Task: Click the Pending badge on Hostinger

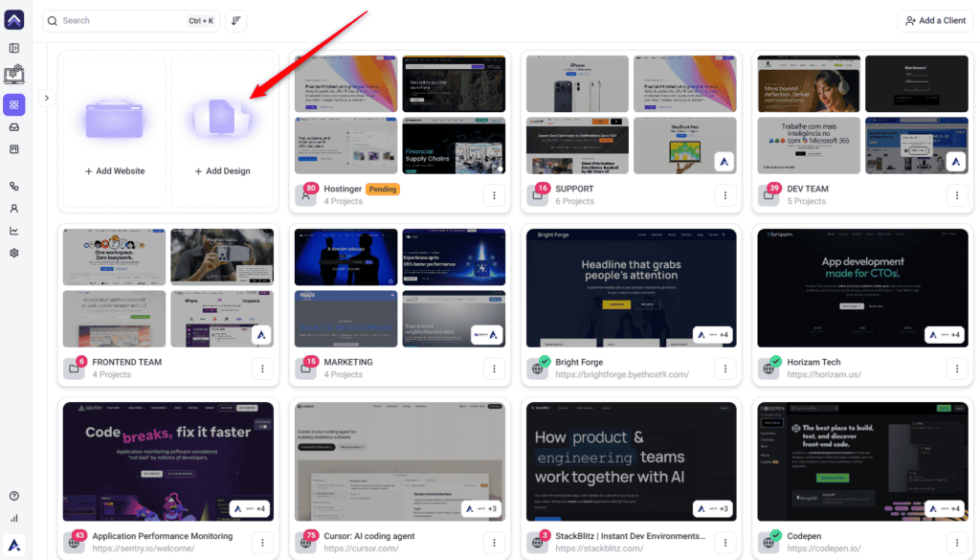Action: click(383, 189)
